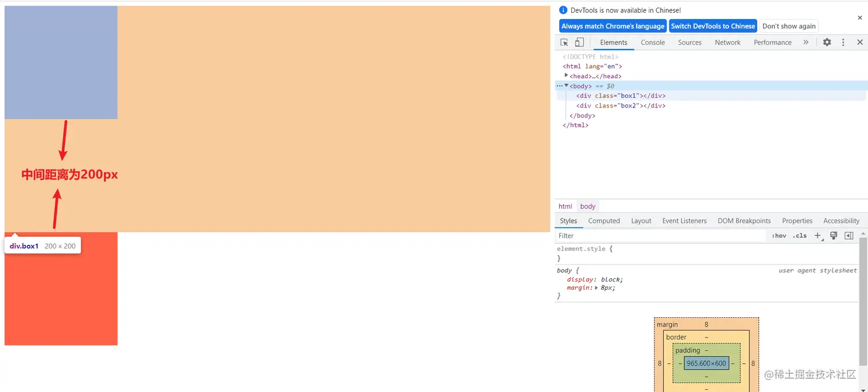Close the DevTools panel
The image size is (868, 392).
click(x=859, y=43)
